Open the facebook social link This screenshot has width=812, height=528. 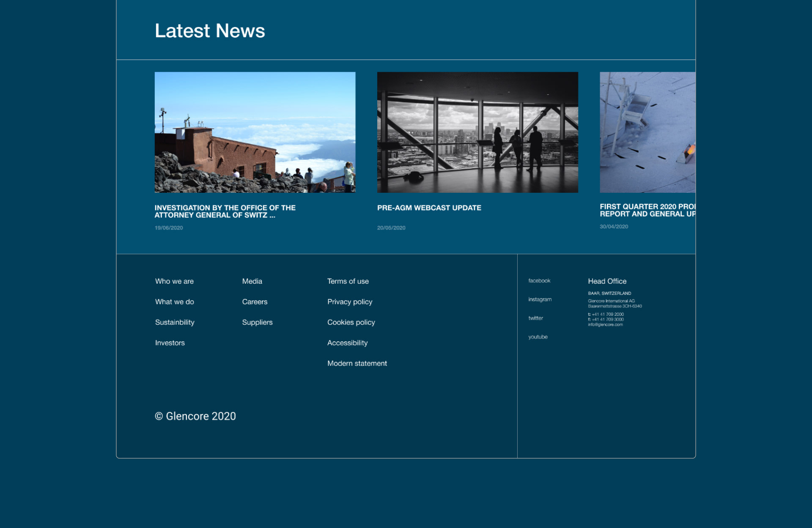539,281
